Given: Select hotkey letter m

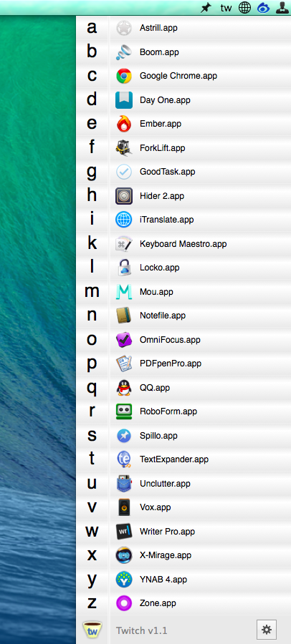Looking at the screenshot, I should click(x=92, y=291).
